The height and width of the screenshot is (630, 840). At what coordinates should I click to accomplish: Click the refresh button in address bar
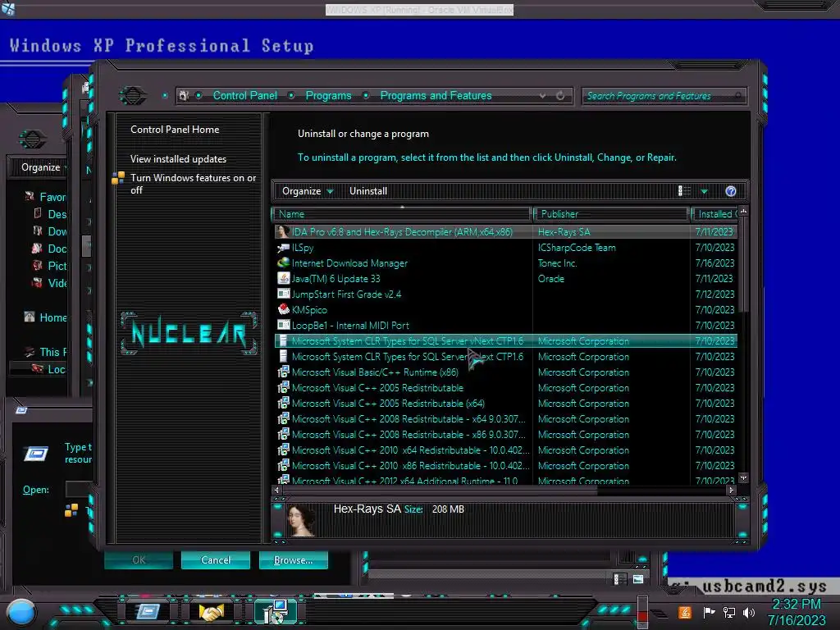(560, 95)
